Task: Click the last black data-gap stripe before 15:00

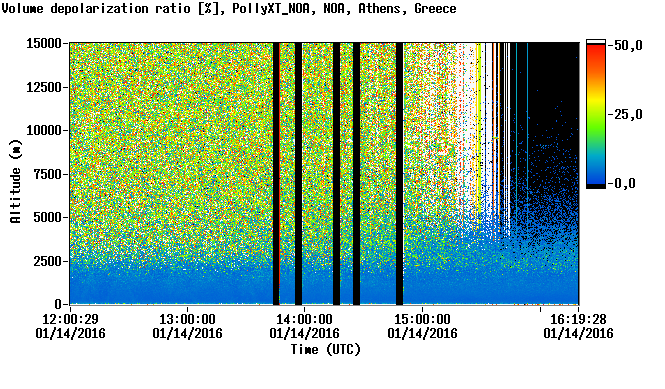Action: pos(399,174)
